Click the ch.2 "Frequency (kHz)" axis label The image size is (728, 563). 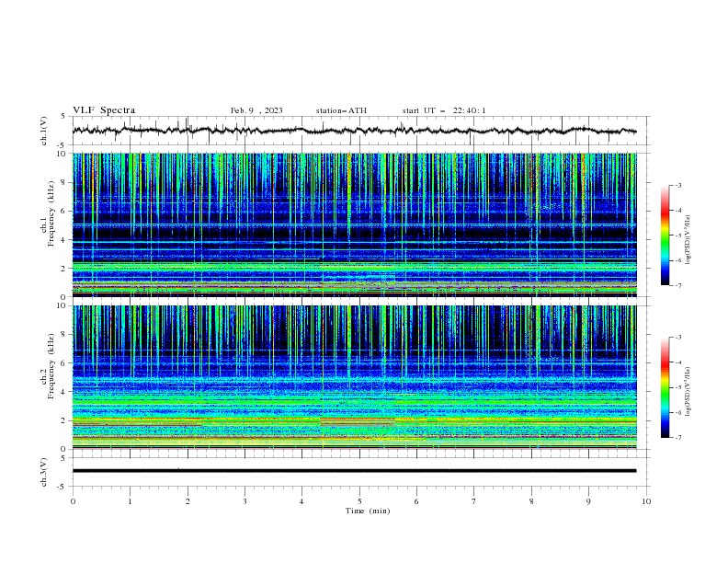(51, 366)
